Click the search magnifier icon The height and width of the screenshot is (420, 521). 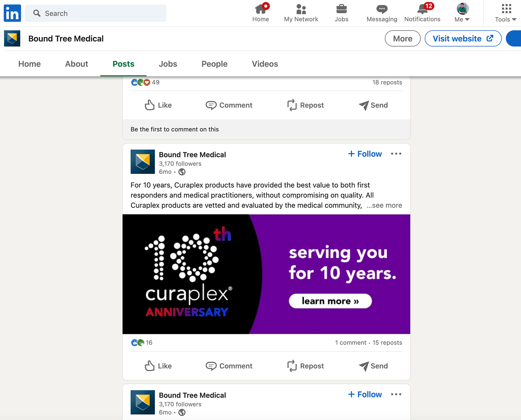point(37,13)
